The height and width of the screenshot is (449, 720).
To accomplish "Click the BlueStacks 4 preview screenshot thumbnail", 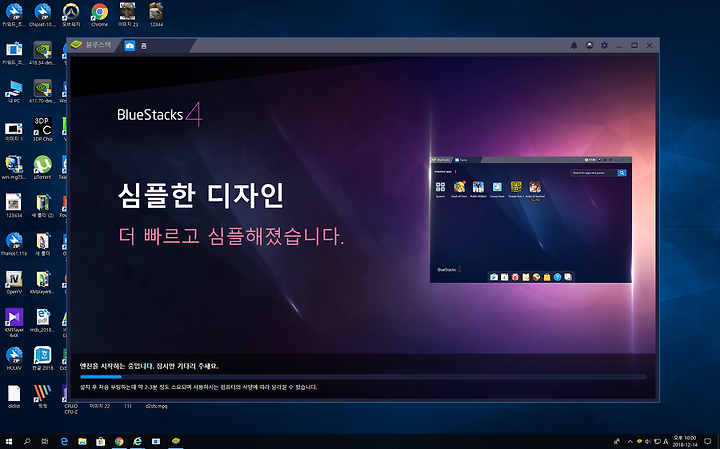I will click(531, 219).
